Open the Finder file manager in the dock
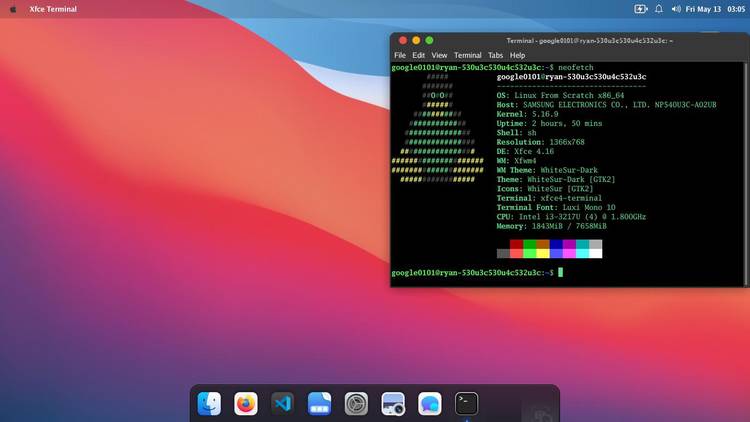Viewport: 750px width, 422px height. (x=209, y=403)
